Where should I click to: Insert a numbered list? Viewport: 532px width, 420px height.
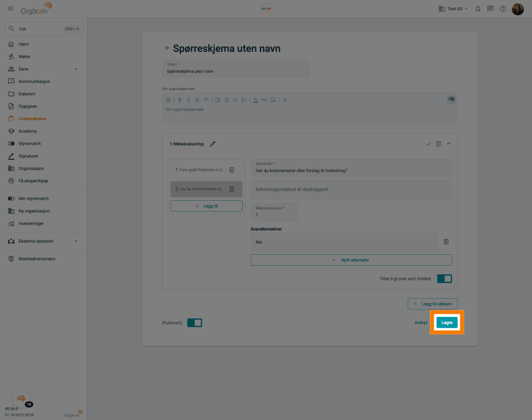[244, 100]
